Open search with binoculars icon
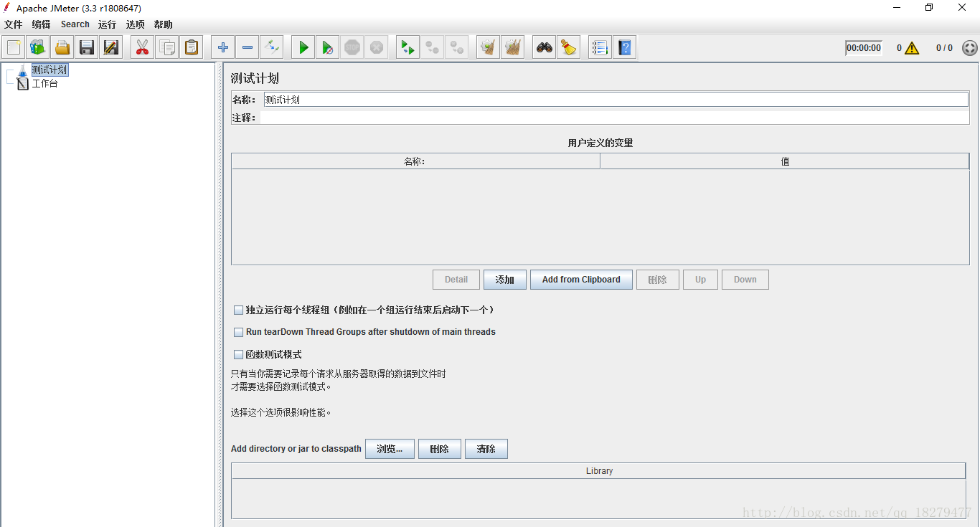980x527 pixels. 545,47
